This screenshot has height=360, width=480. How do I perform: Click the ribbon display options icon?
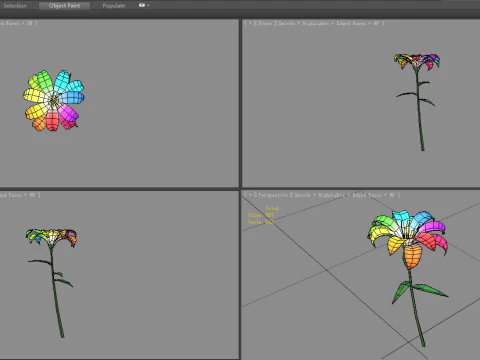pos(142,5)
